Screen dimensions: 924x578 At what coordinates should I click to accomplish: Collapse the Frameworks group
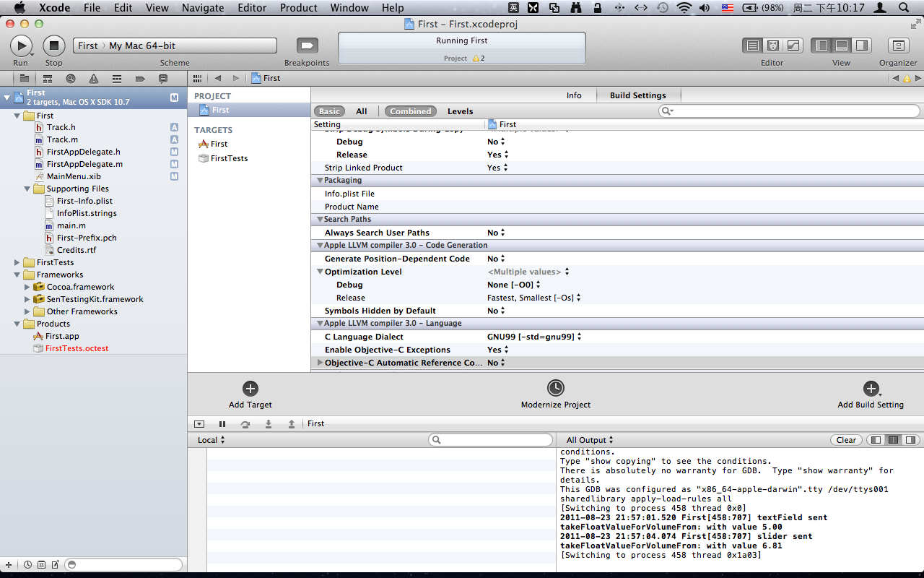coord(18,275)
